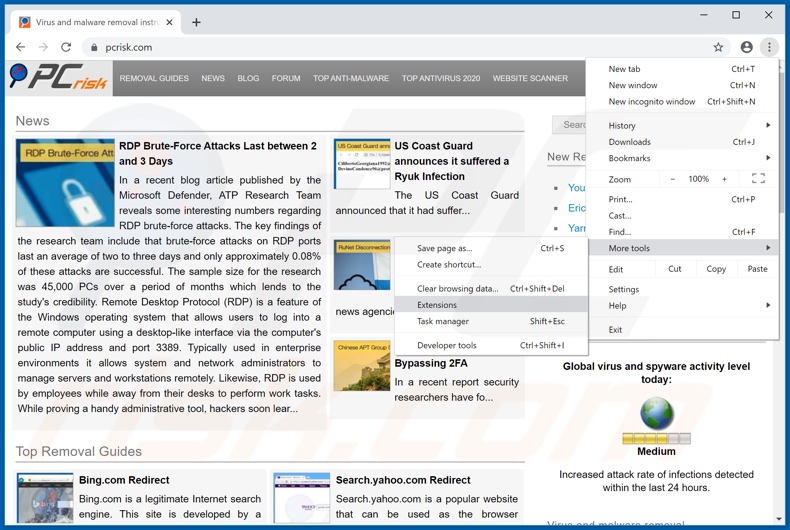The image size is (790, 530).
Task: Choose Task manager menu entry
Action: [x=443, y=321]
